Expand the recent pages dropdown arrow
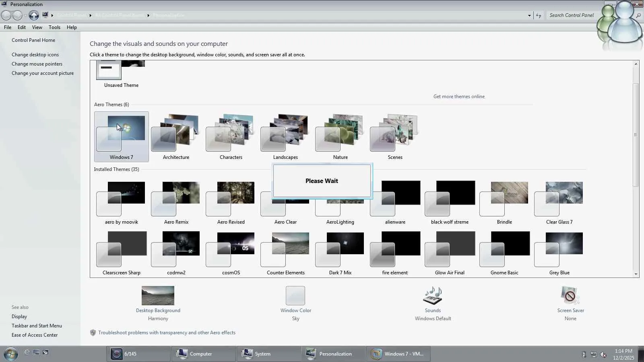The height and width of the screenshot is (362, 644). (x=25, y=15)
